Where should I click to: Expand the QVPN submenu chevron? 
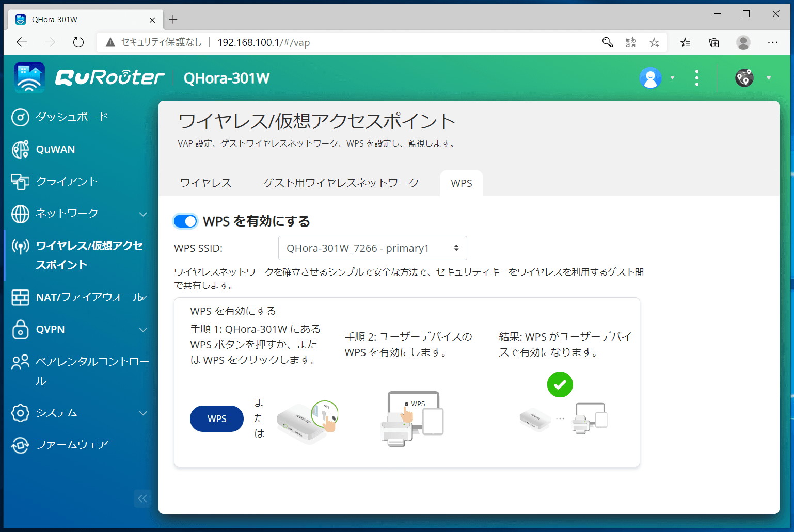pyautogui.click(x=143, y=330)
